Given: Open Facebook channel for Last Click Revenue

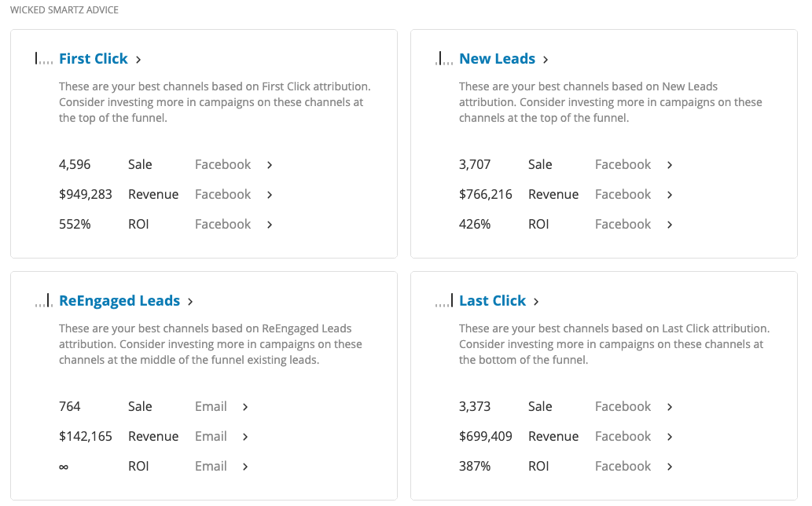Looking at the screenshot, I should tap(623, 436).
